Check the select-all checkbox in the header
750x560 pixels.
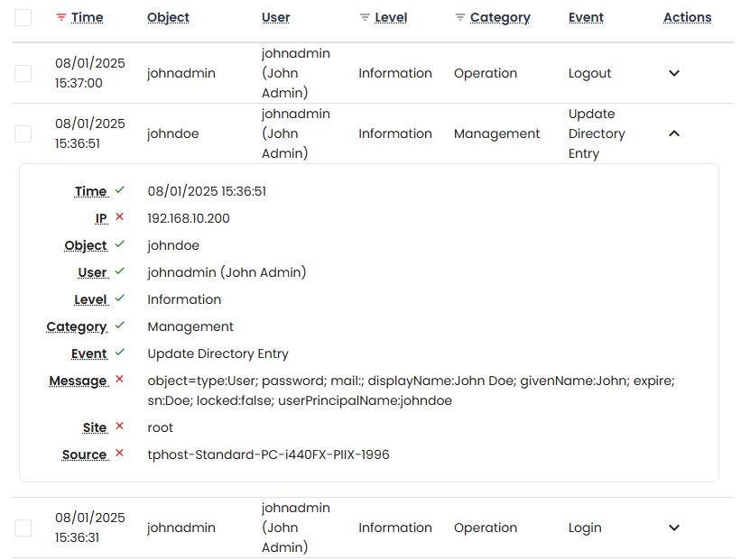pyautogui.click(x=23, y=17)
